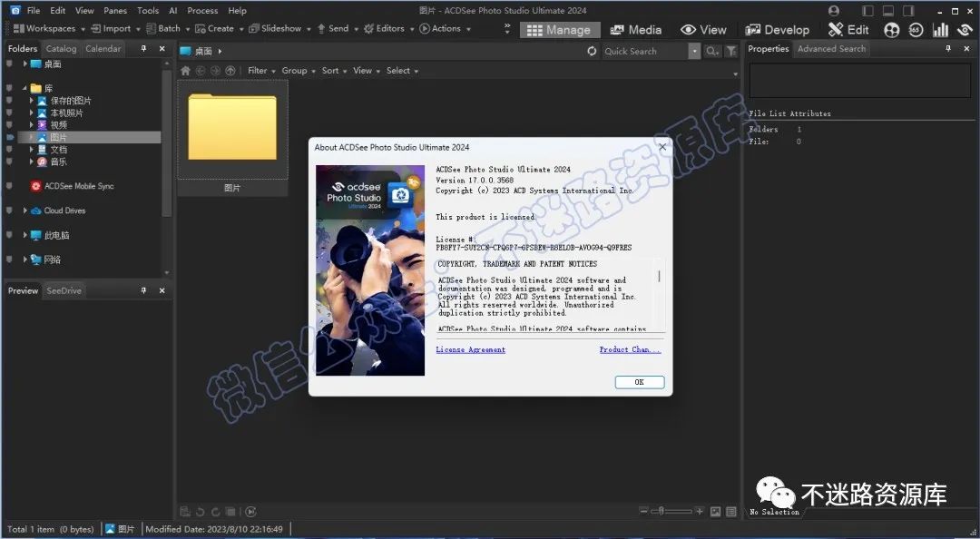Open the Sort dropdown
This screenshot has width=980, height=539.
[x=334, y=71]
